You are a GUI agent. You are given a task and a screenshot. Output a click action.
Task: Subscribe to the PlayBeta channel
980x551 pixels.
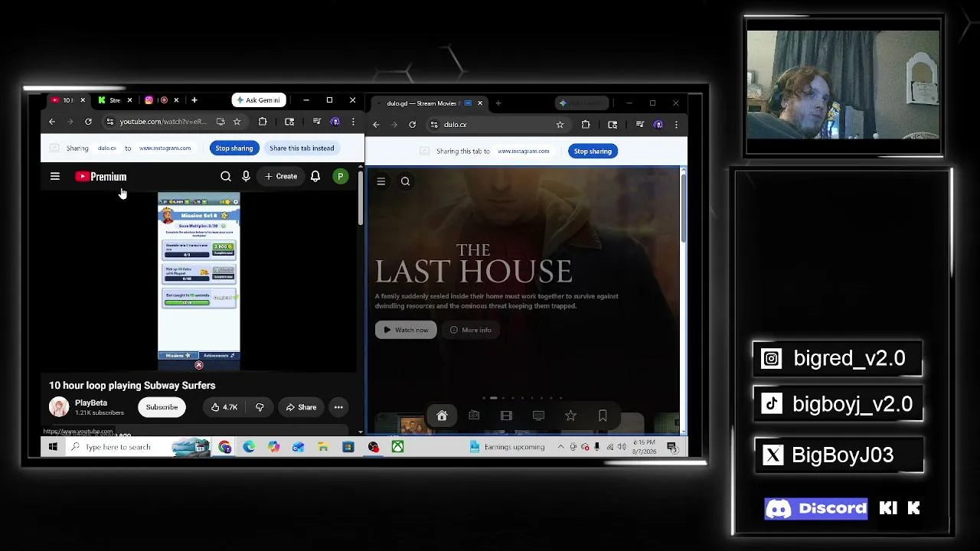162,407
